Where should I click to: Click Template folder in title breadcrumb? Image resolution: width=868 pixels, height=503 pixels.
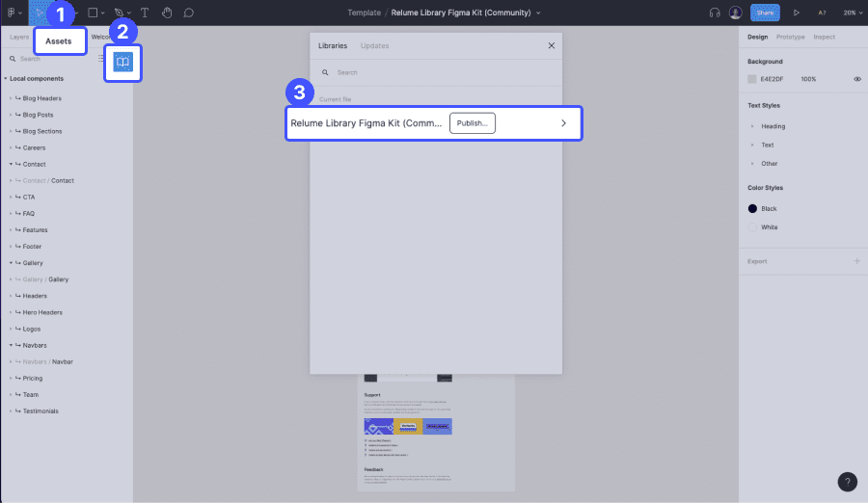tap(364, 13)
